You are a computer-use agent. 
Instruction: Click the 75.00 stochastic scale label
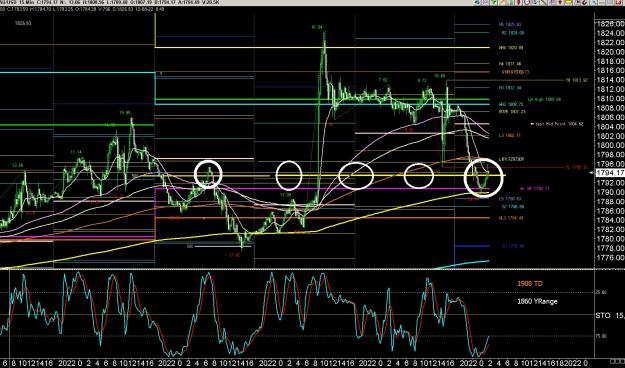pyautogui.click(x=601, y=336)
